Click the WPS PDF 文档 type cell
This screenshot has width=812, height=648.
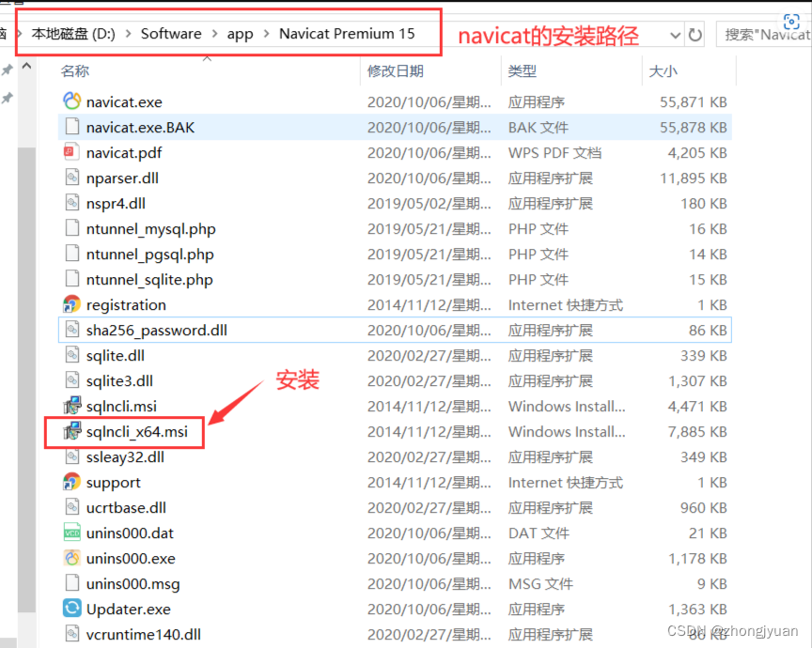click(555, 153)
